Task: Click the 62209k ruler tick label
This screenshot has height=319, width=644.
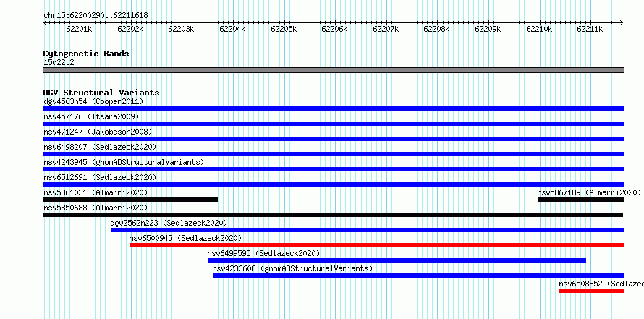Action: (x=488, y=29)
